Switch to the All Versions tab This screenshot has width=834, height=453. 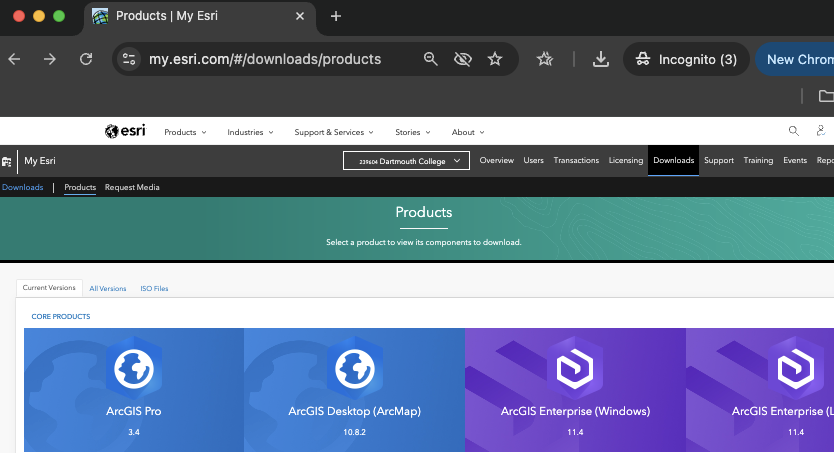[107, 288]
